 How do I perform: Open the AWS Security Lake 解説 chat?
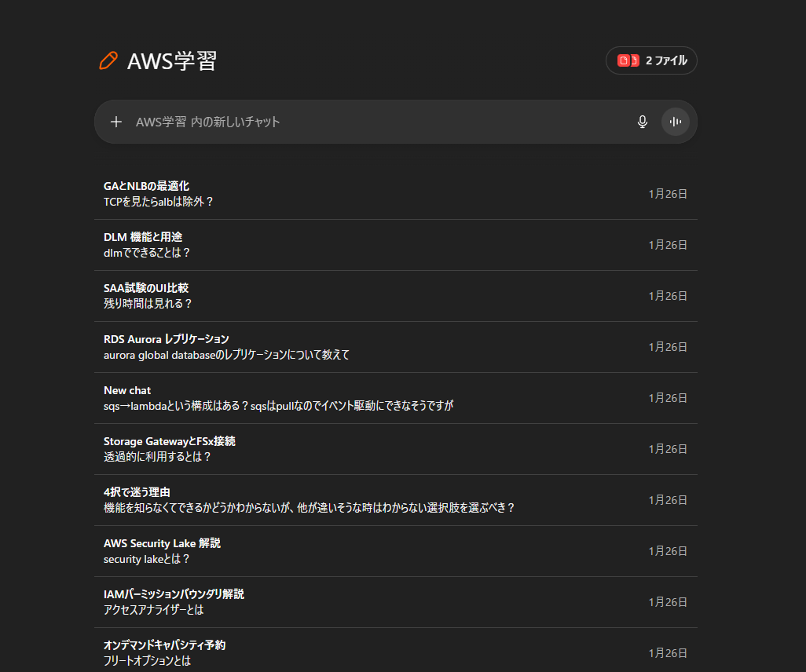[395, 551]
